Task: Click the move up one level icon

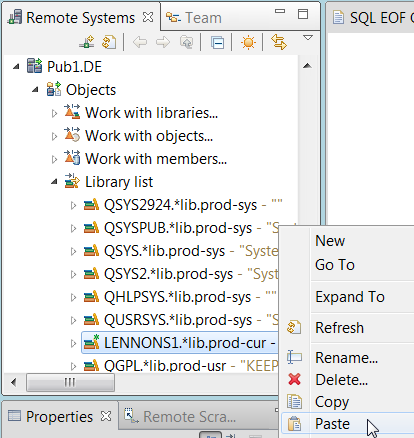Action: 187,42
